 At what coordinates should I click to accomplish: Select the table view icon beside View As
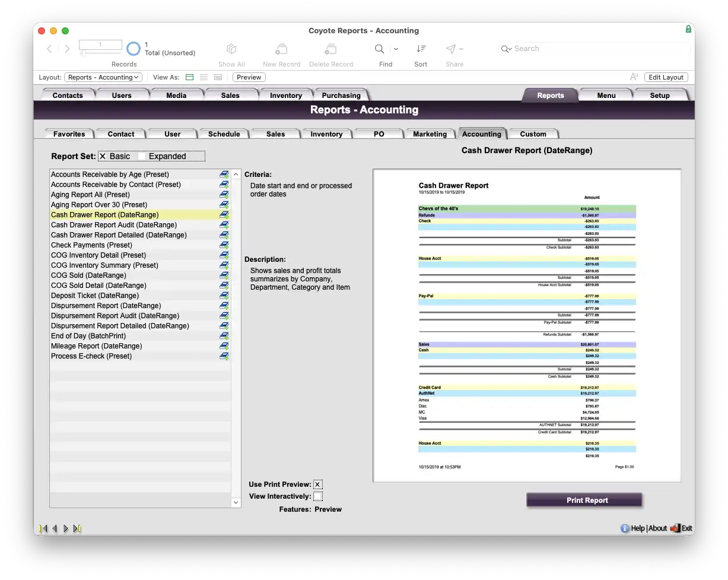point(218,77)
